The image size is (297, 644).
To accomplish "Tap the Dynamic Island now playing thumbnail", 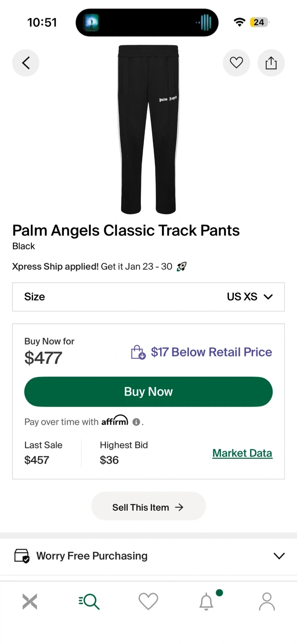I will pyautogui.click(x=91, y=22).
